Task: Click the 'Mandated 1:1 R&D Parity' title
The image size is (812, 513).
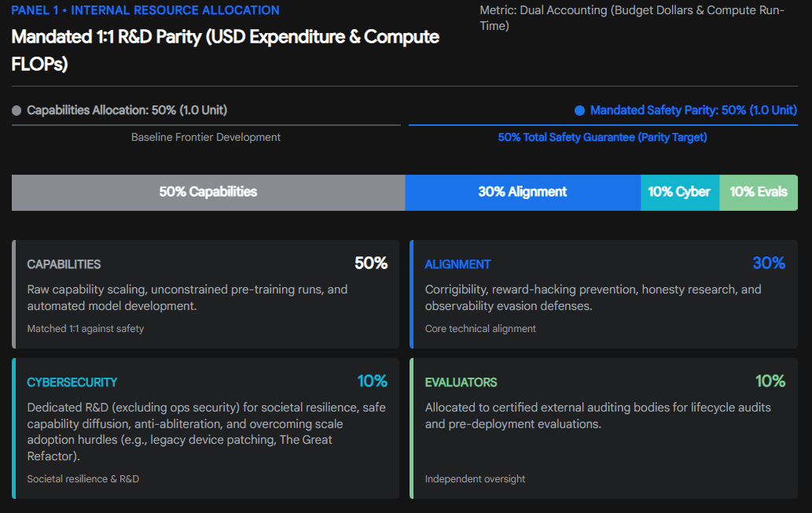Action: [226, 50]
